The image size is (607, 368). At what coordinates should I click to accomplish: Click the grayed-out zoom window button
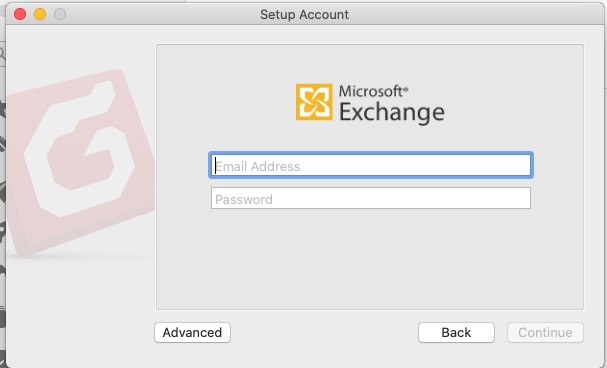tap(60, 14)
